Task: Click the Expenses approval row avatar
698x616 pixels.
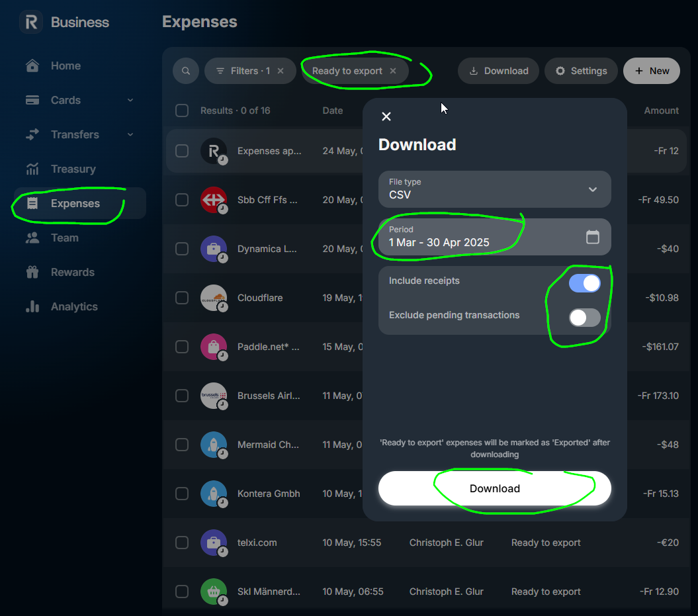Action: point(214,151)
